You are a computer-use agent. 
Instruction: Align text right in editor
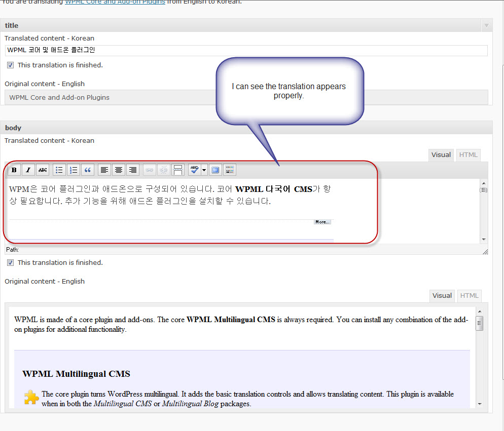pos(132,170)
